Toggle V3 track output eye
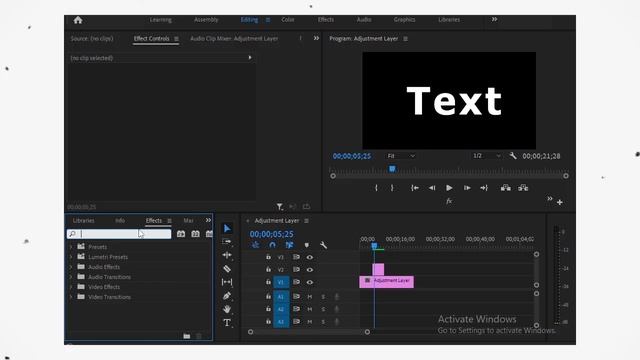This screenshot has height=360, width=640. (310, 257)
